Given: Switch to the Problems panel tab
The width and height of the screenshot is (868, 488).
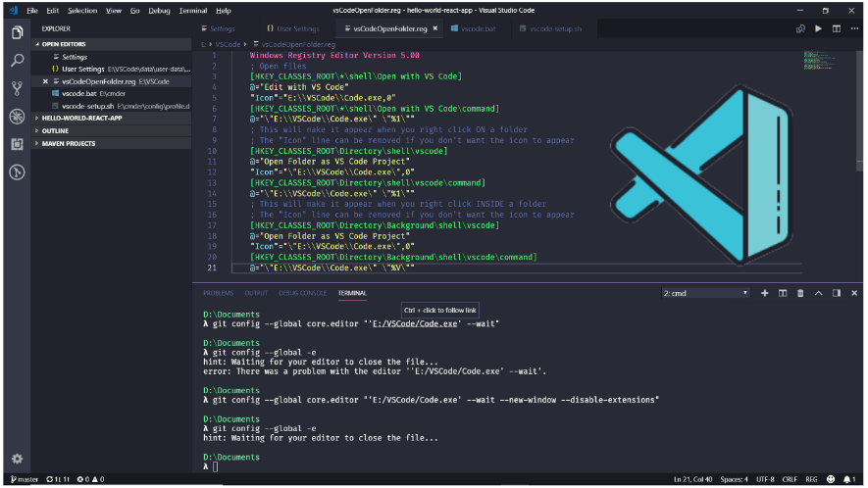Looking at the screenshot, I should (x=218, y=293).
